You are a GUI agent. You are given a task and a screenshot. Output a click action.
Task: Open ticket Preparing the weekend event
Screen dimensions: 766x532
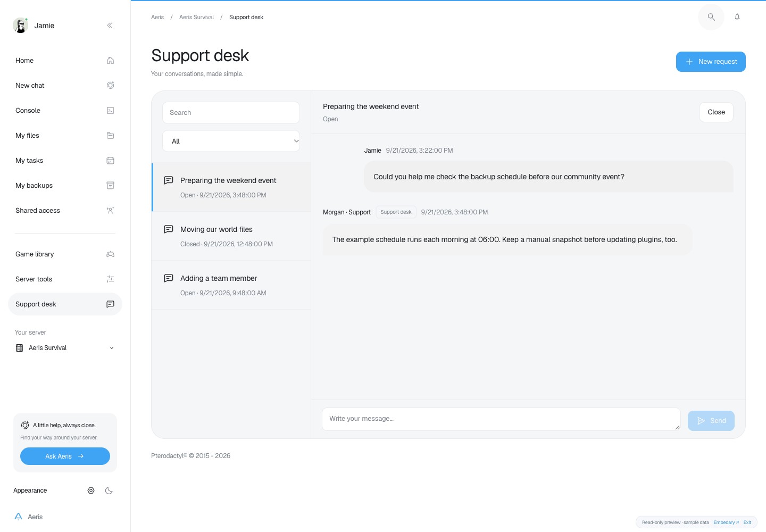click(231, 187)
